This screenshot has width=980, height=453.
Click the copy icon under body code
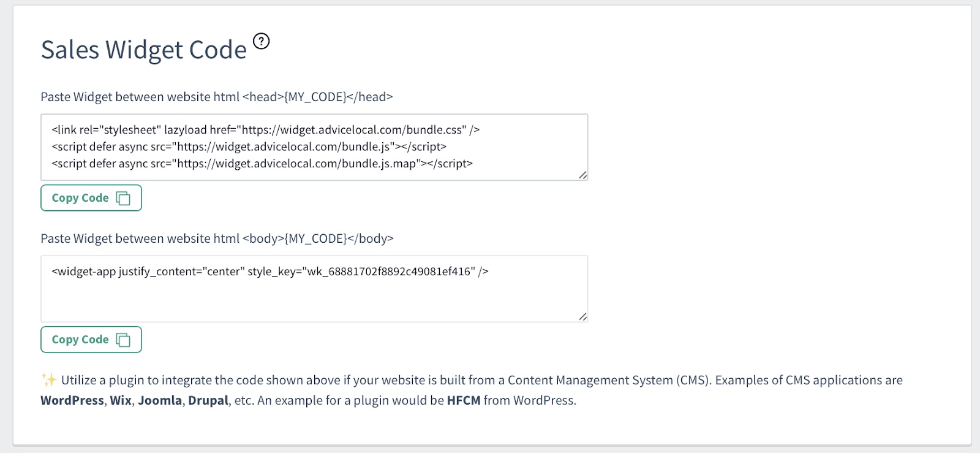coord(123,340)
